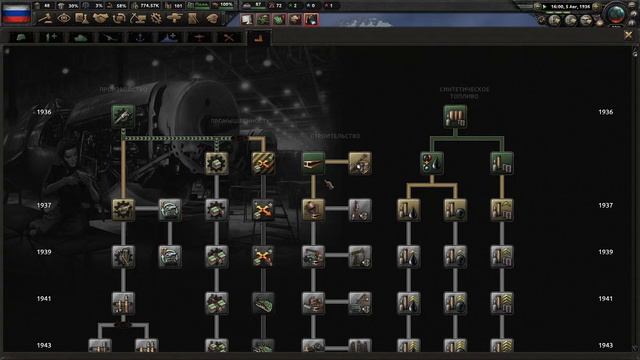Select the white default map mode button

247,20
